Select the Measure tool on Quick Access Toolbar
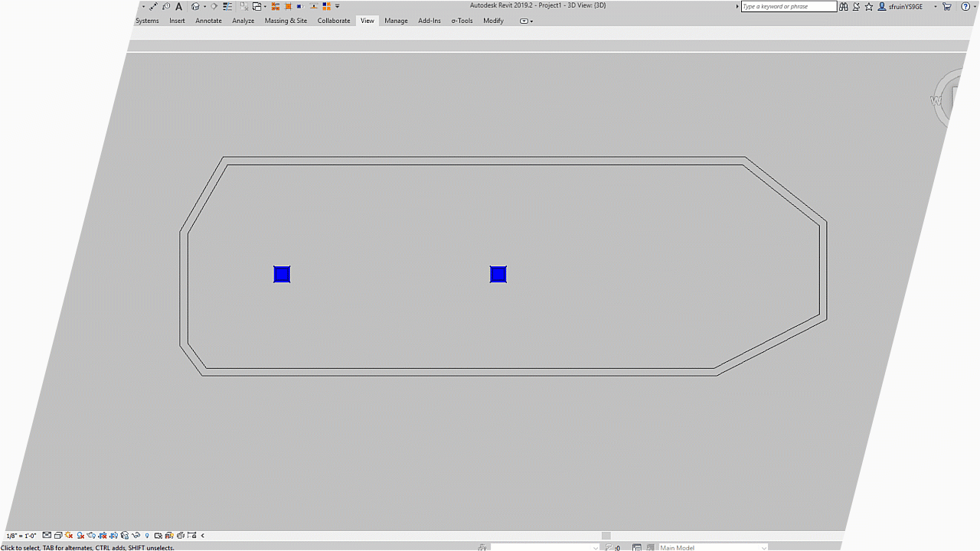Viewport: 980px width, 551px height. point(153,6)
